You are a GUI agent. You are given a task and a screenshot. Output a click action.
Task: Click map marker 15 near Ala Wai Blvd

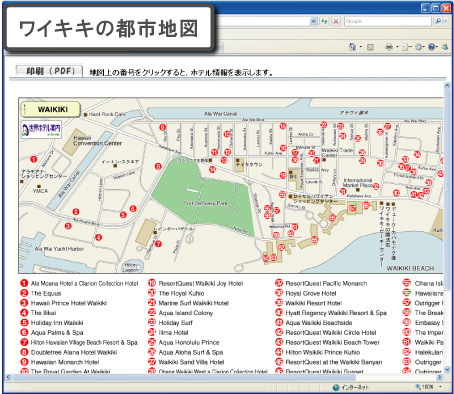pos(283,126)
